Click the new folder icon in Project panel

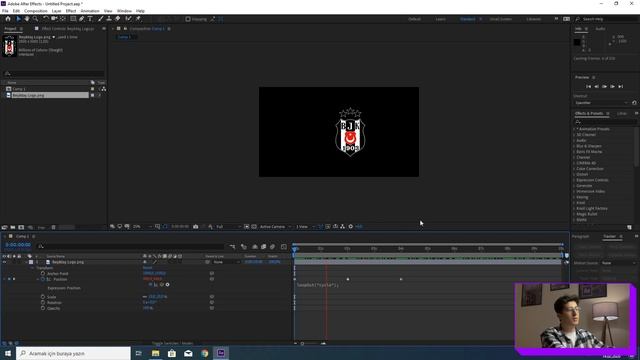13,227
